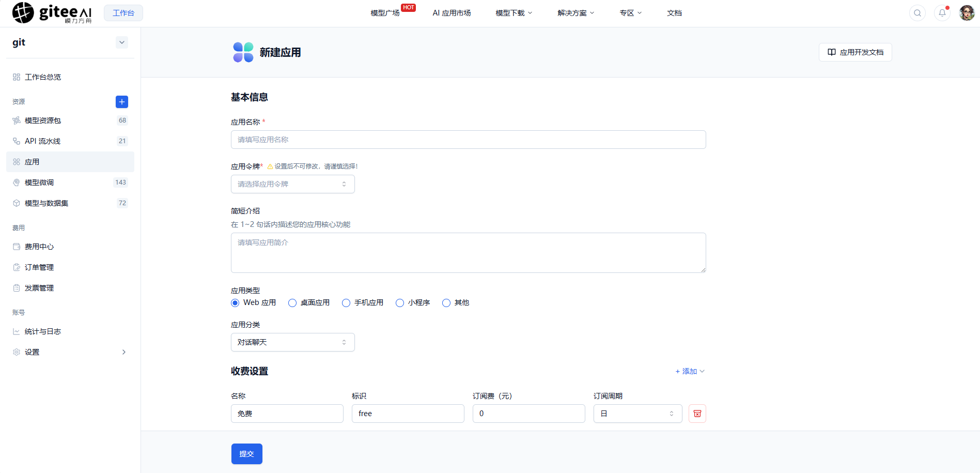Expand the 专区 menu
The height and width of the screenshot is (473, 980).
pyautogui.click(x=631, y=13)
